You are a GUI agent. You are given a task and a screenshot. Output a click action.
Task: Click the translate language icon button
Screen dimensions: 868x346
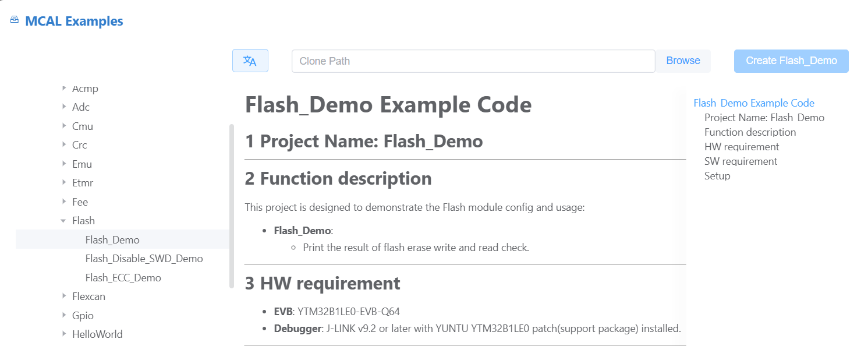coord(250,61)
